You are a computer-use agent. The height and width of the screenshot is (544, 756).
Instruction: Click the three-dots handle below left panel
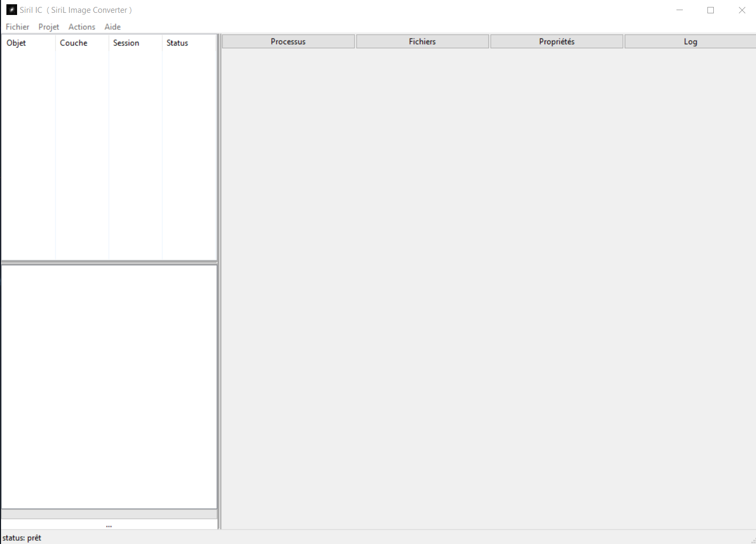(x=109, y=526)
